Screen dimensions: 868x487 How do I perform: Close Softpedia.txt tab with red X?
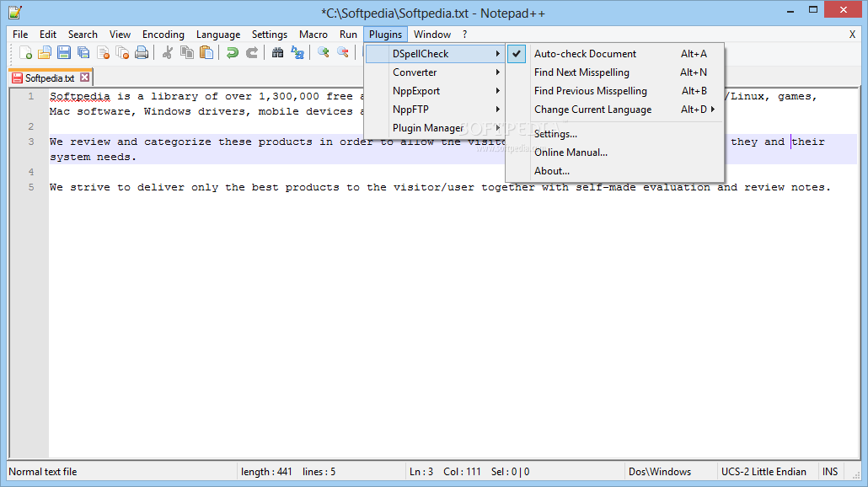point(85,77)
